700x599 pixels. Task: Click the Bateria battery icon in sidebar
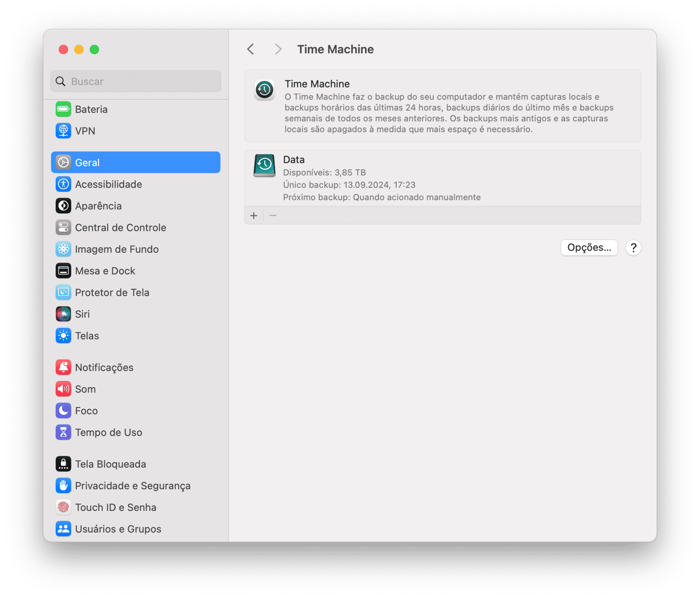[x=63, y=109]
